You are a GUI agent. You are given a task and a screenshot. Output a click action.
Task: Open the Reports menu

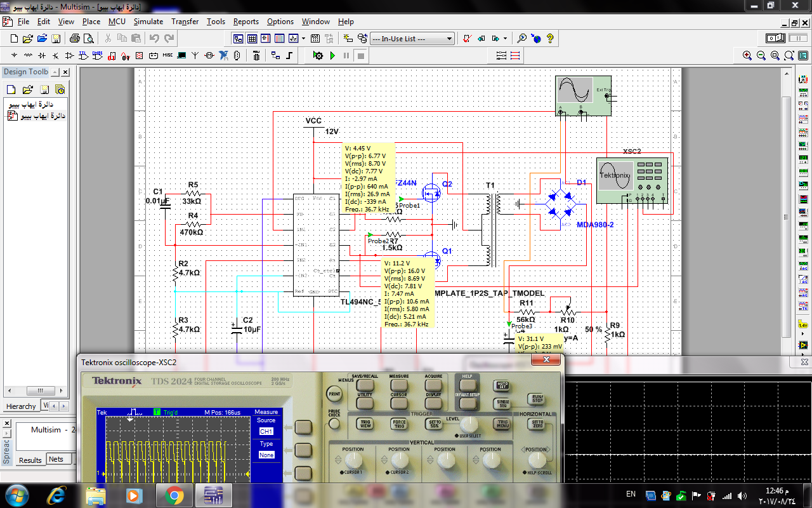[x=246, y=22]
